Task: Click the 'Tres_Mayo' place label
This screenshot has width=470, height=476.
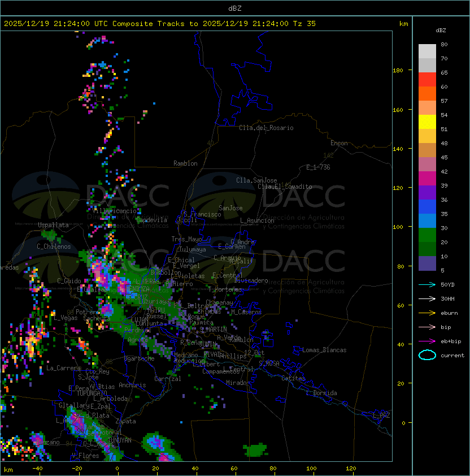Action: click(186, 239)
